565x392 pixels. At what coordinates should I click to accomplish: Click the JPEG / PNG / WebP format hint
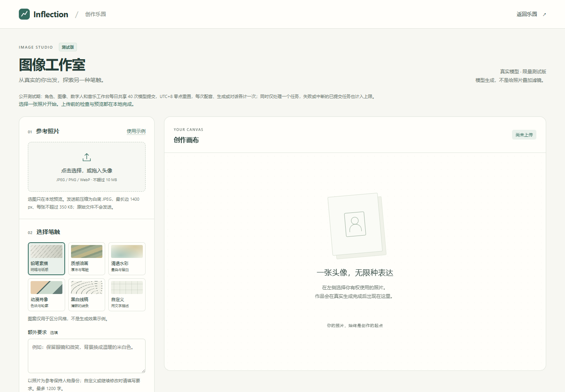click(x=87, y=180)
